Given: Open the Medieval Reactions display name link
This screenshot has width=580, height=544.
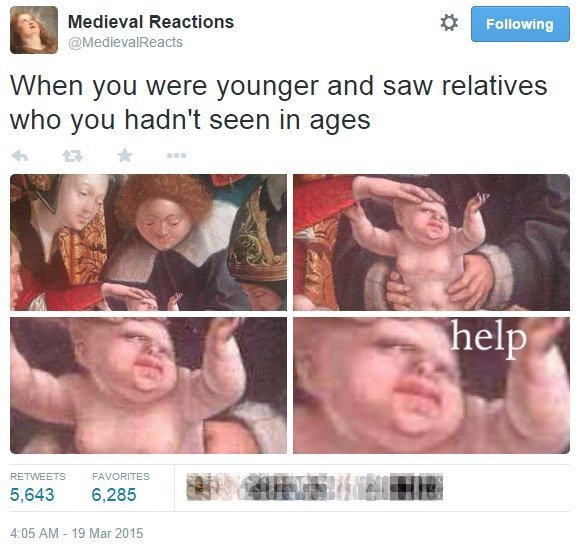Looking at the screenshot, I should tap(151, 22).
